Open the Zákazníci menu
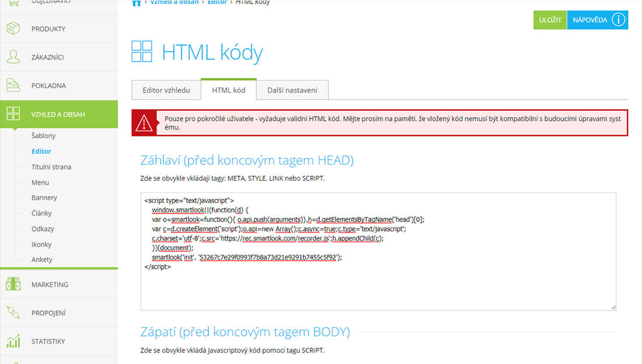 tap(59, 57)
